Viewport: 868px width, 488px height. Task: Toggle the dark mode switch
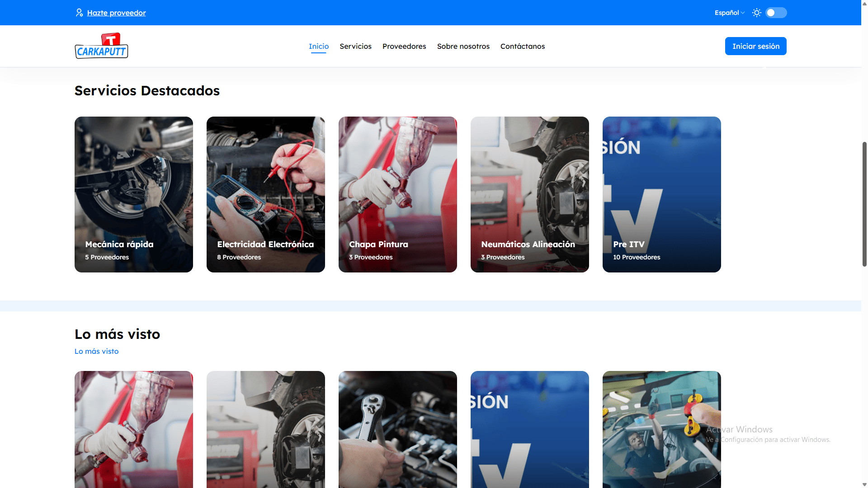(x=776, y=13)
